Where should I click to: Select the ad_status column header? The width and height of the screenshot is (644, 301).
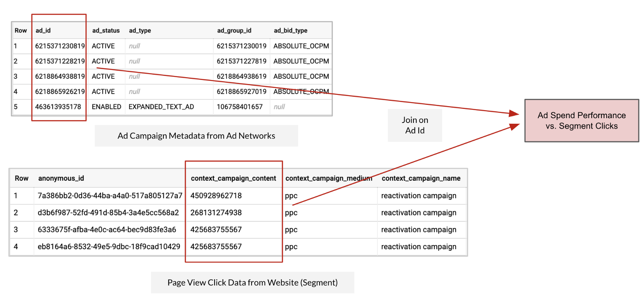pos(106,31)
